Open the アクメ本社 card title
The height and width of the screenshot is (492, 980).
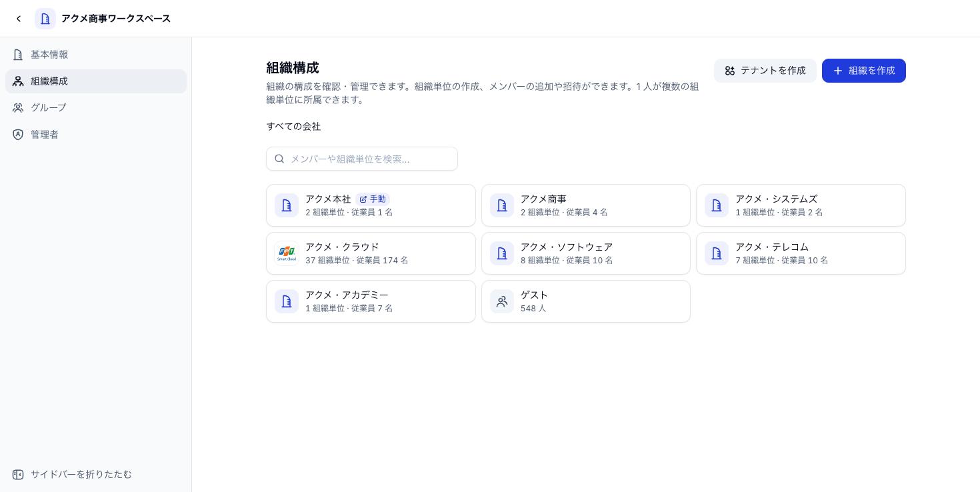328,199
